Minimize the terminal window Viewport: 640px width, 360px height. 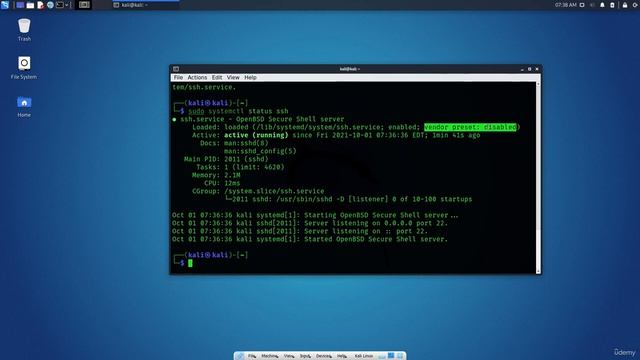click(x=522, y=69)
